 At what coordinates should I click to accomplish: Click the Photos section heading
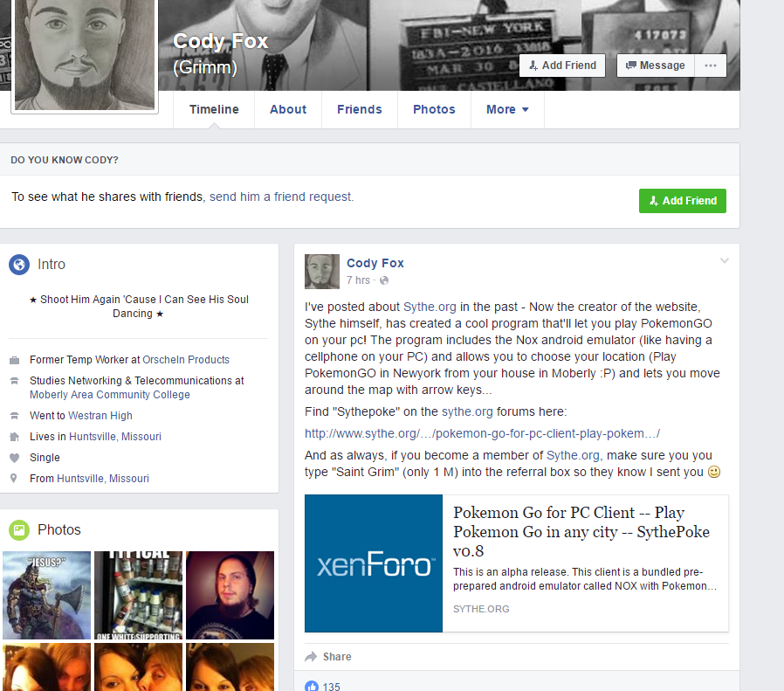point(59,530)
